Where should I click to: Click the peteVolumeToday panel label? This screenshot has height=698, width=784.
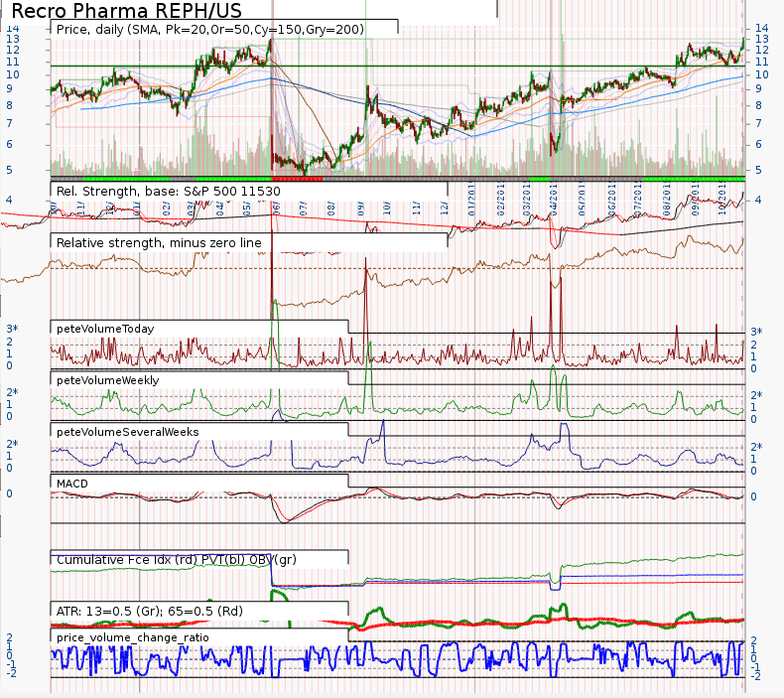pyautogui.click(x=105, y=329)
